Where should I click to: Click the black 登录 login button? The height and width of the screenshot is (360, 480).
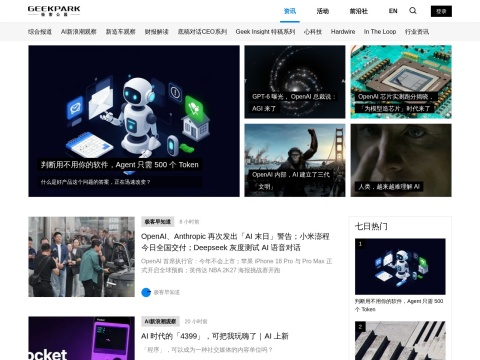[x=441, y=11]
